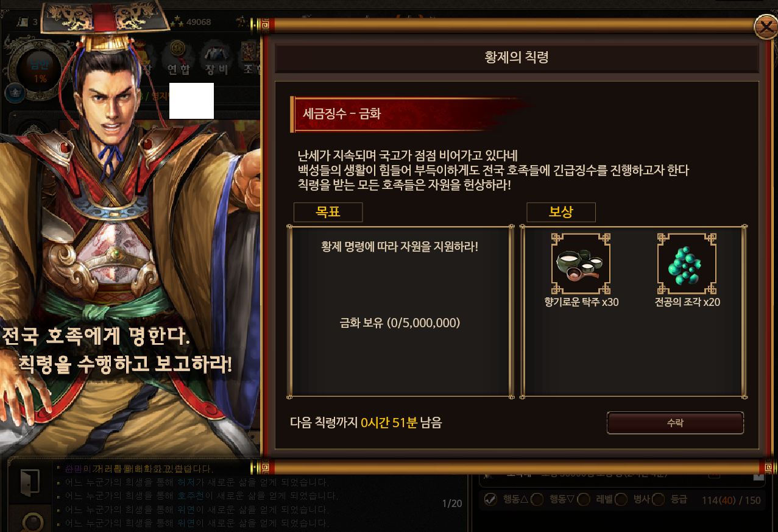Inspect the 전공의 조각 reward icon
The width and height of the screenshot is (778, 532).
pos(687,263)
